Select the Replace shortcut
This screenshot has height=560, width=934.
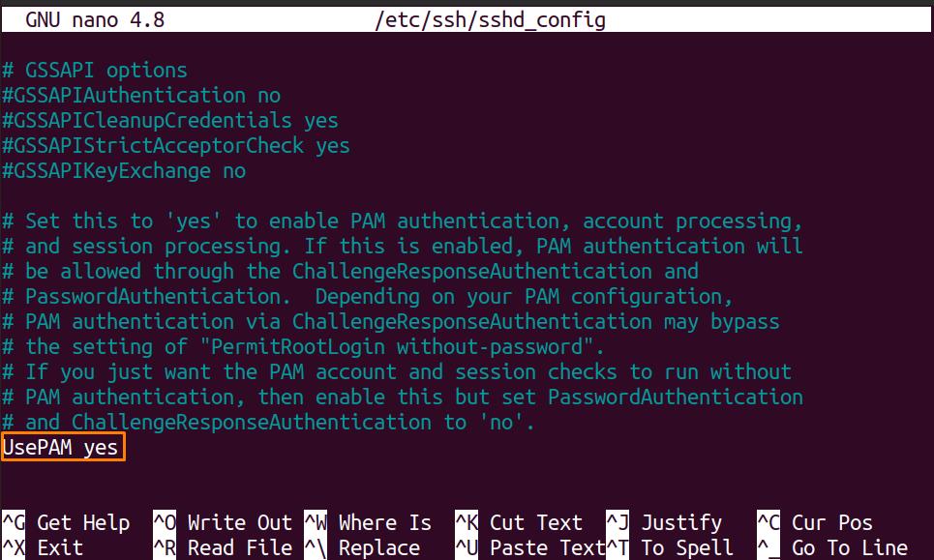point(362,547)
